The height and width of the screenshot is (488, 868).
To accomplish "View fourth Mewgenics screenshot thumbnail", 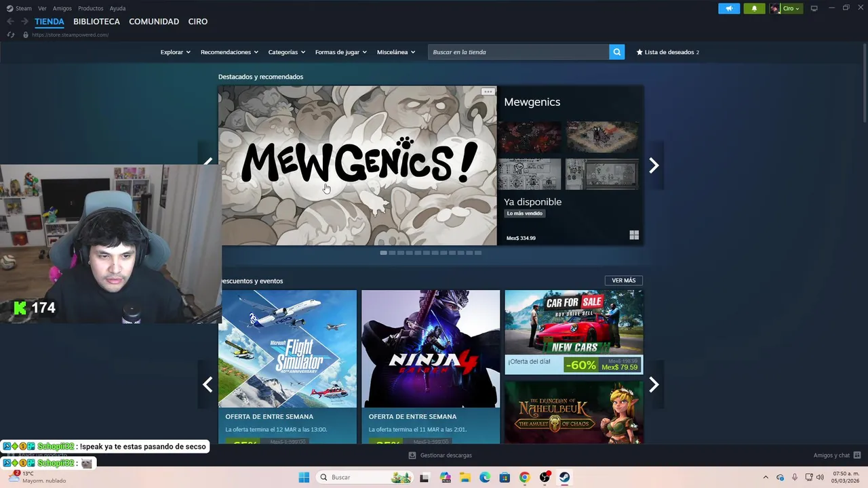I will tap(602, 174).
